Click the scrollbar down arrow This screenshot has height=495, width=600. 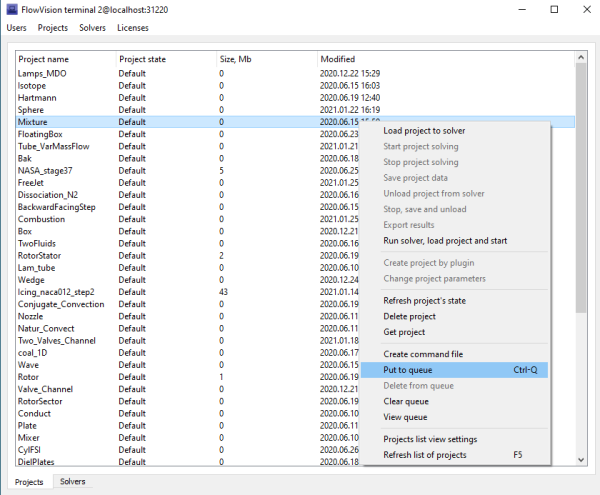click(x=581, y=460)
